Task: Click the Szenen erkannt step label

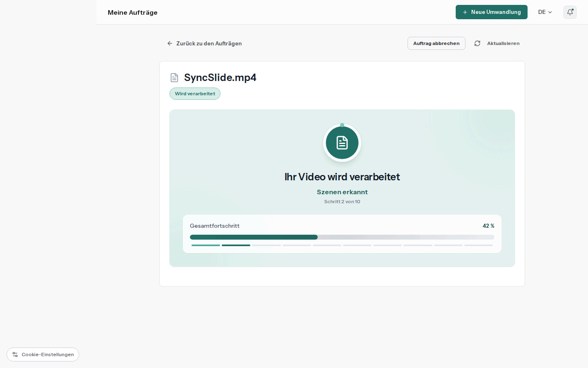Action: point(342,192)
